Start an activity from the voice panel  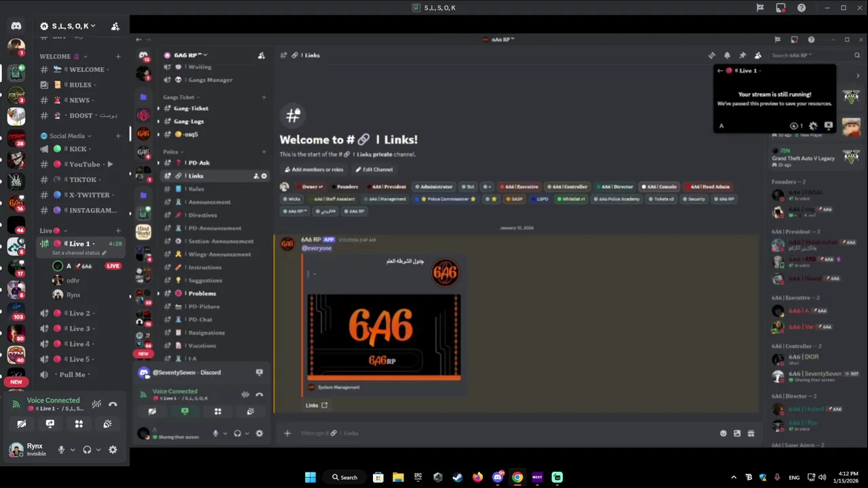79,424
